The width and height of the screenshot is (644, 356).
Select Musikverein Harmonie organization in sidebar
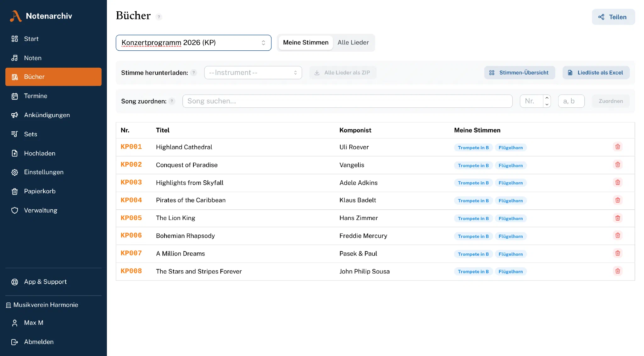pyautogui.click(x=42, y=305)
